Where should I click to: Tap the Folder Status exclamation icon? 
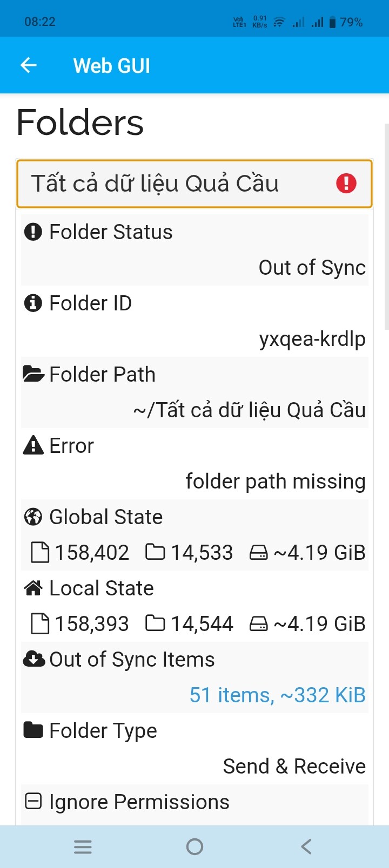click(33, 232)
